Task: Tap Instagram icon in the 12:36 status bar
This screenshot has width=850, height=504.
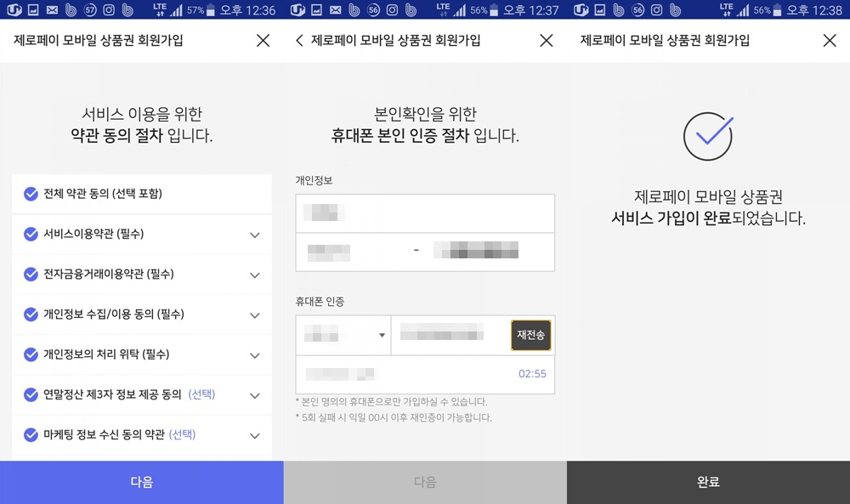Action: (x=109, y=9)
